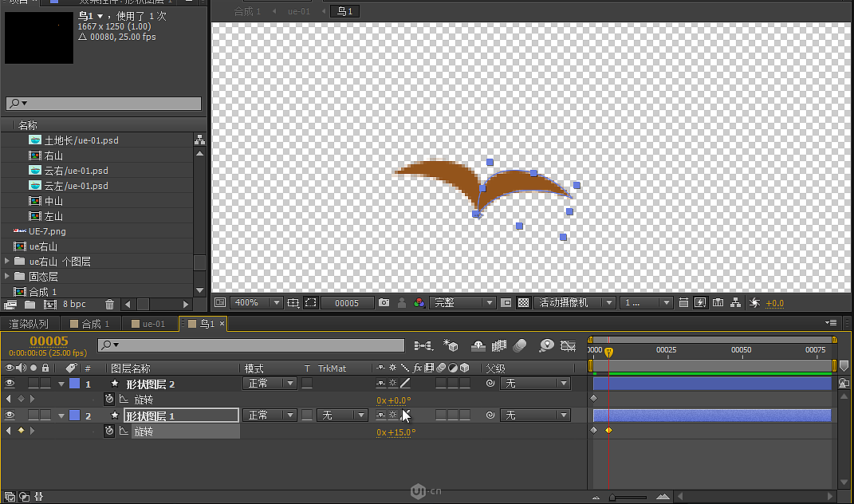Open the 正常 blending mode dropdown for 形状图层 2
The height and width of the screenshot is (504, 854).
coord(269,384)
